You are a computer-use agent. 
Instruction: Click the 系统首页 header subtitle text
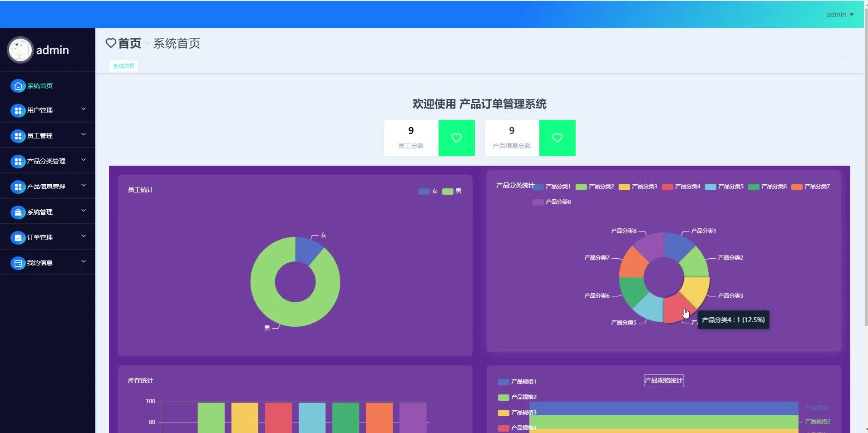(177, 43)
